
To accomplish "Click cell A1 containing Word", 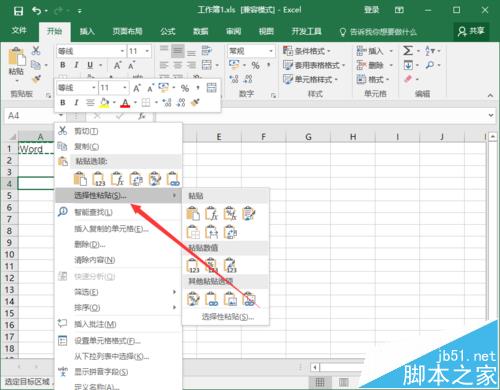I will pos(36,149).
